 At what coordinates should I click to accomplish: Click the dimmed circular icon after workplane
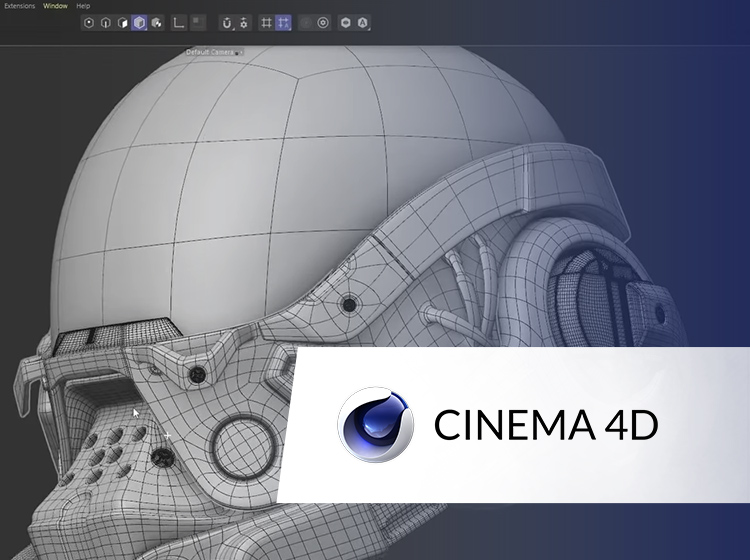[306, 22]
